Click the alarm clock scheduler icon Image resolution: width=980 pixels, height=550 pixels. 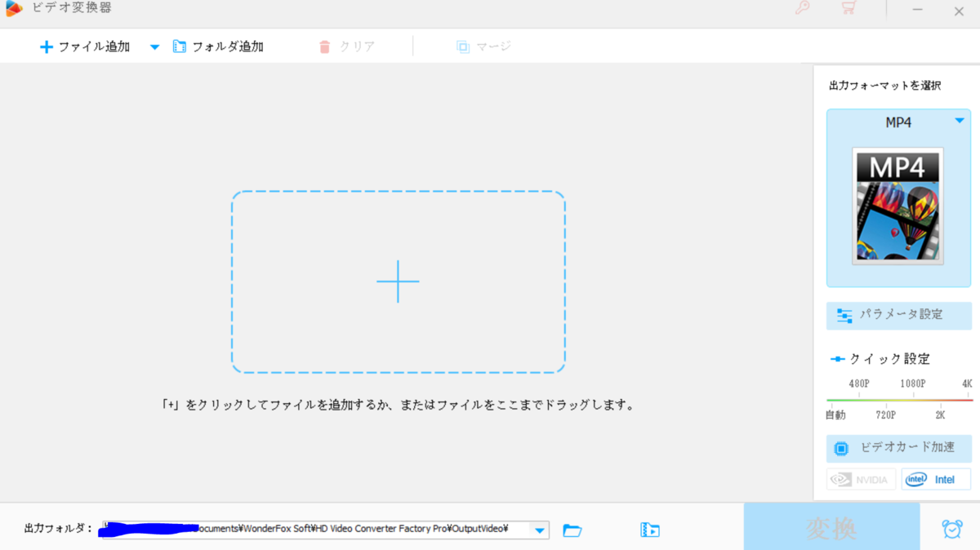click(951, 529)
